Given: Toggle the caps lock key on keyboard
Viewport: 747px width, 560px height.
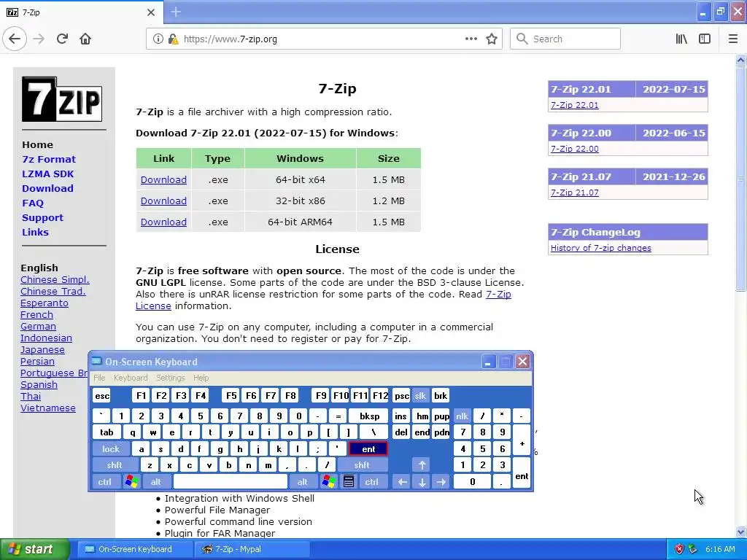Looking at the screenshot, I should tap(111, 448).
